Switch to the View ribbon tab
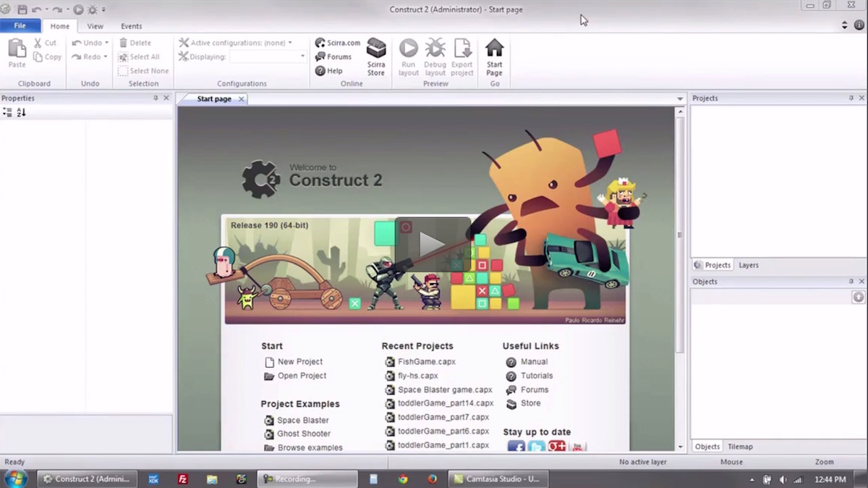The image size is (868, 488). point(95,26)
